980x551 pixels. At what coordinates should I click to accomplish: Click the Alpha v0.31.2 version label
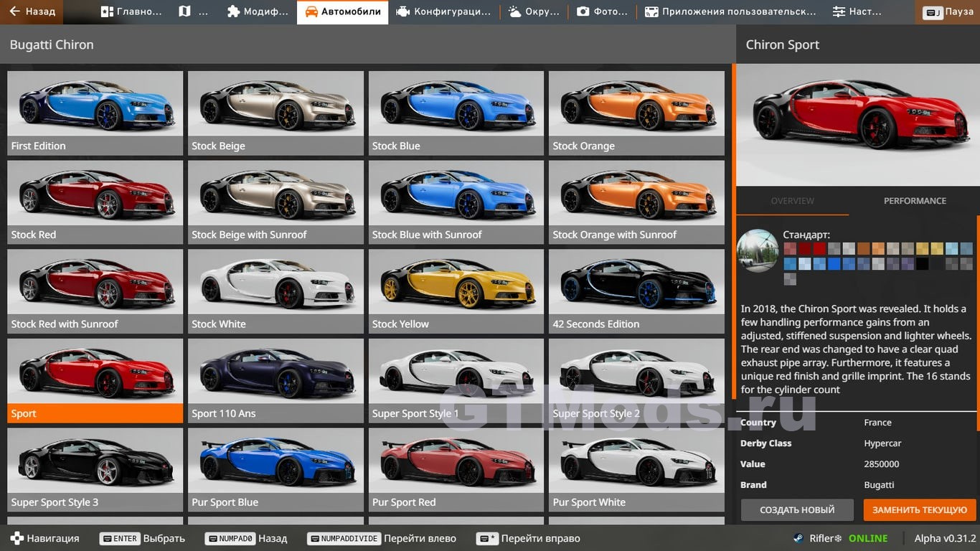pos(945,538)
